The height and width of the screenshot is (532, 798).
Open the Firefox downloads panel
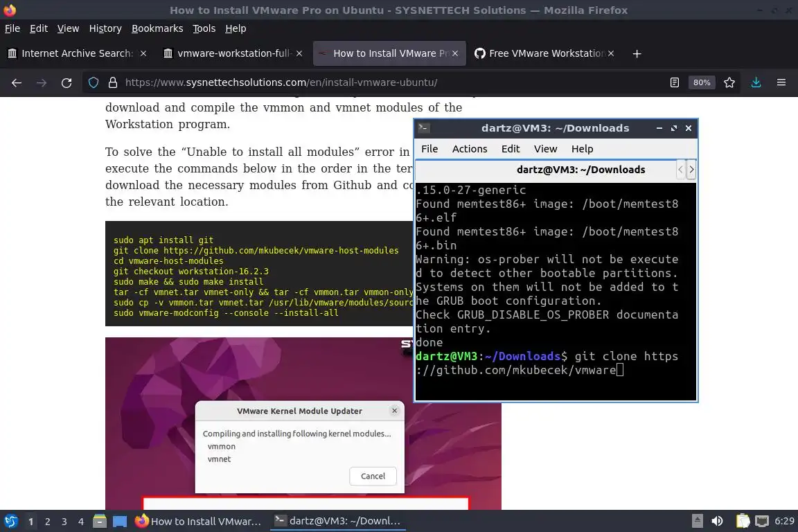click(x=756, y=82)
